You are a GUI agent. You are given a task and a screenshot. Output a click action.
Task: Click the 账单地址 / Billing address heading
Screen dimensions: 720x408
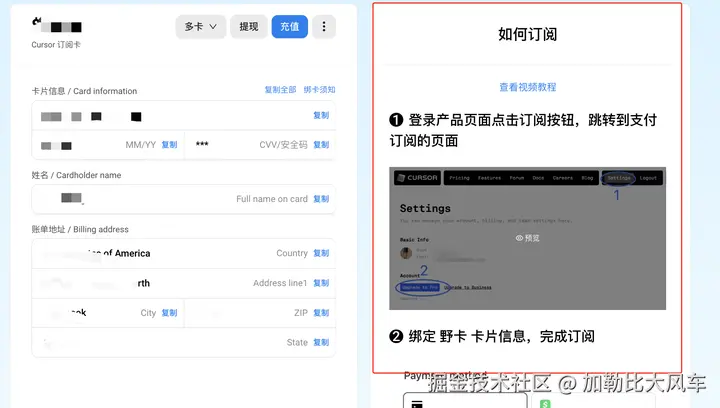coord(80,229)
